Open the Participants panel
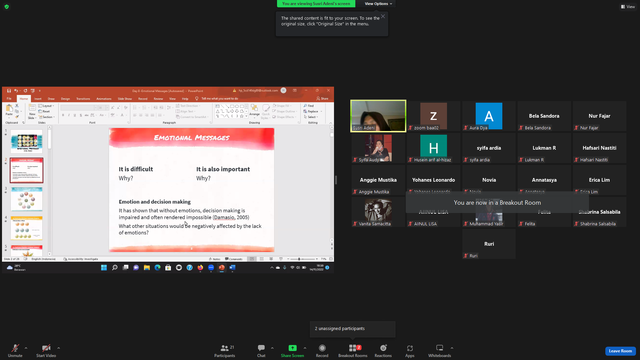This screenshot has width=640, height=360. (225, 351)
